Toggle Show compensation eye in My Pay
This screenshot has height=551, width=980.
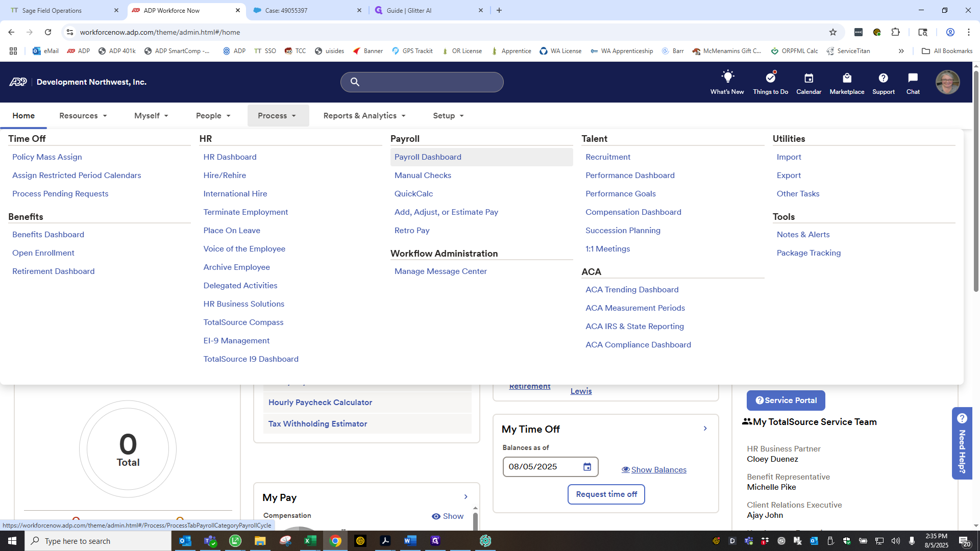point(448,516)
